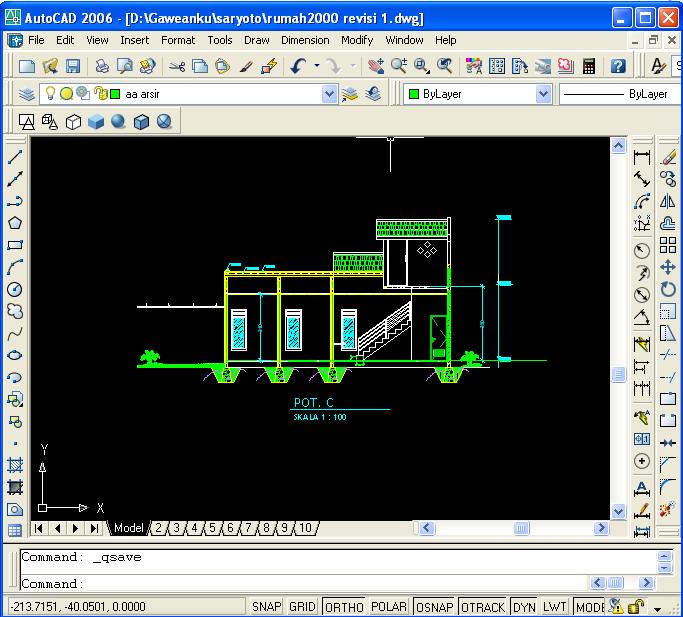Expand the 'aa arsir' layer dropdown
Viewport: 683px width, 617px height.
[329, 94]
